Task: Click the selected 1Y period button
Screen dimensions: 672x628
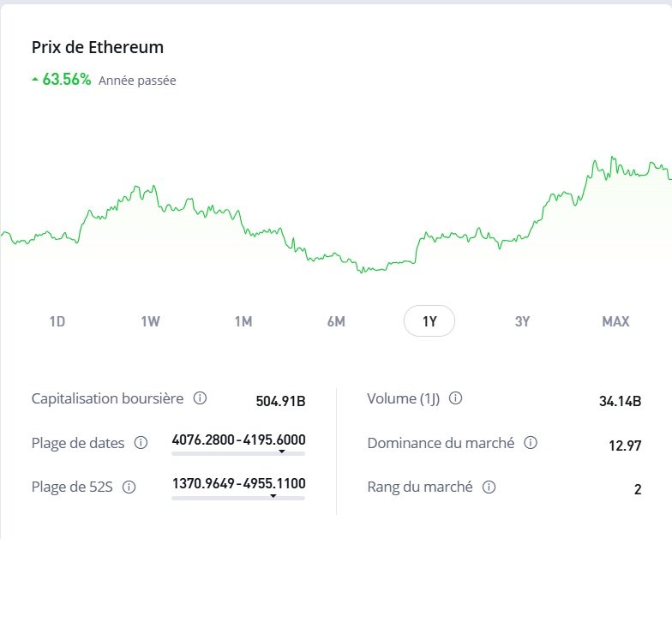Action: tap(429, 321)
